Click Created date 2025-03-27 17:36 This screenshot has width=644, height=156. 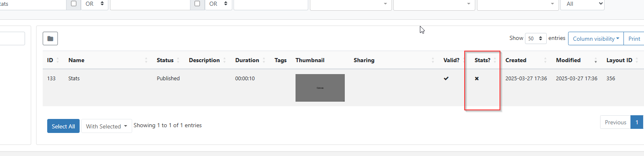coord(526,78)
